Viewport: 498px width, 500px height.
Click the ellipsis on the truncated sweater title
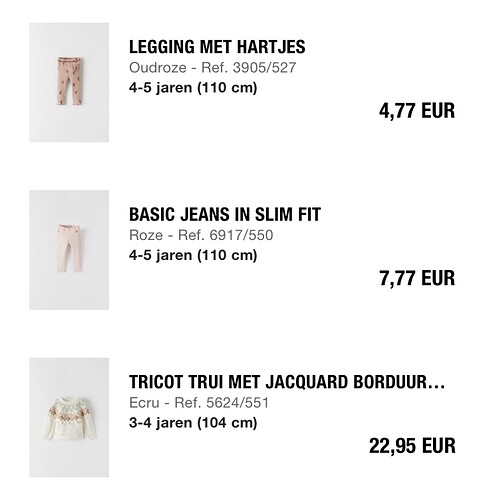438,387
